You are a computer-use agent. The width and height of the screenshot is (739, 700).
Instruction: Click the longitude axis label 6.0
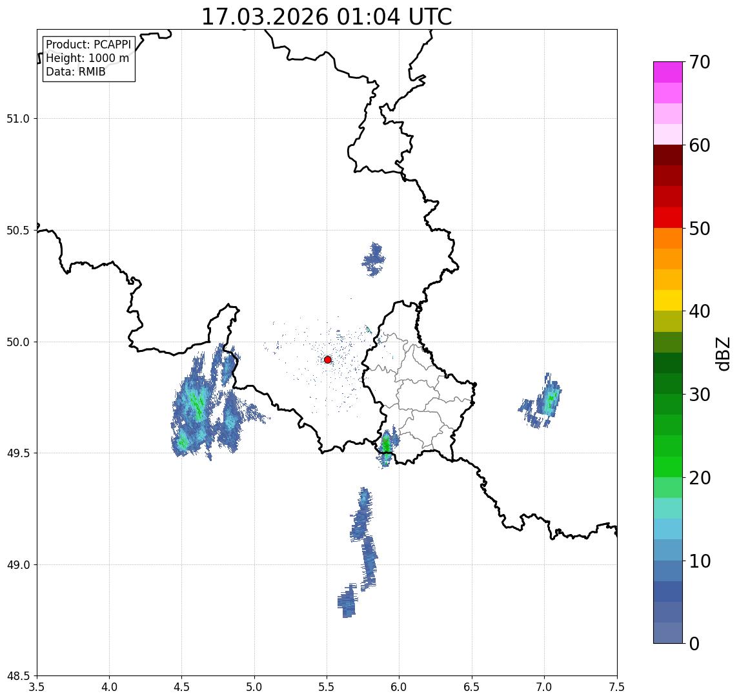point(400,687)
